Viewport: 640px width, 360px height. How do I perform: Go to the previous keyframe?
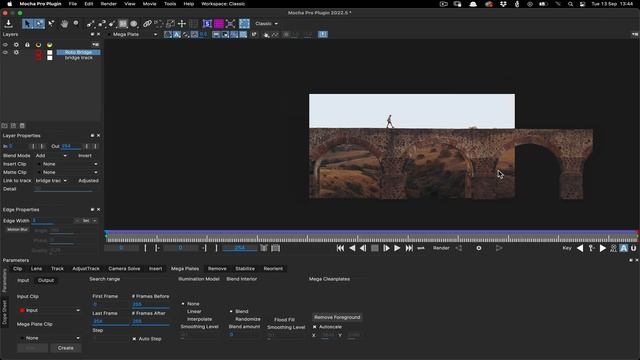coord(580,248)
